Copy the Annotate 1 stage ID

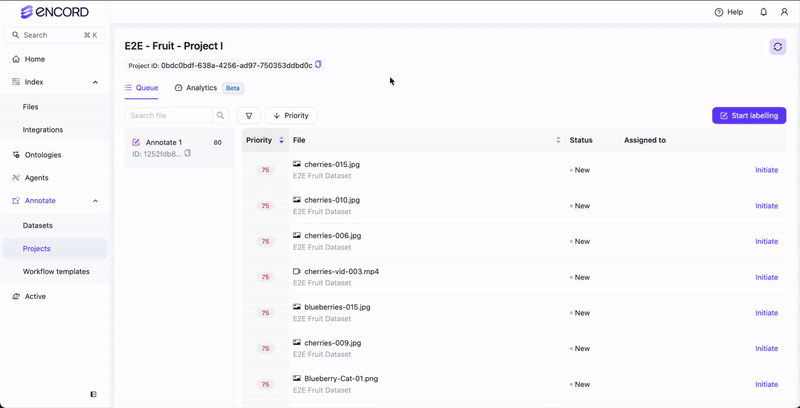coord(188,153)
